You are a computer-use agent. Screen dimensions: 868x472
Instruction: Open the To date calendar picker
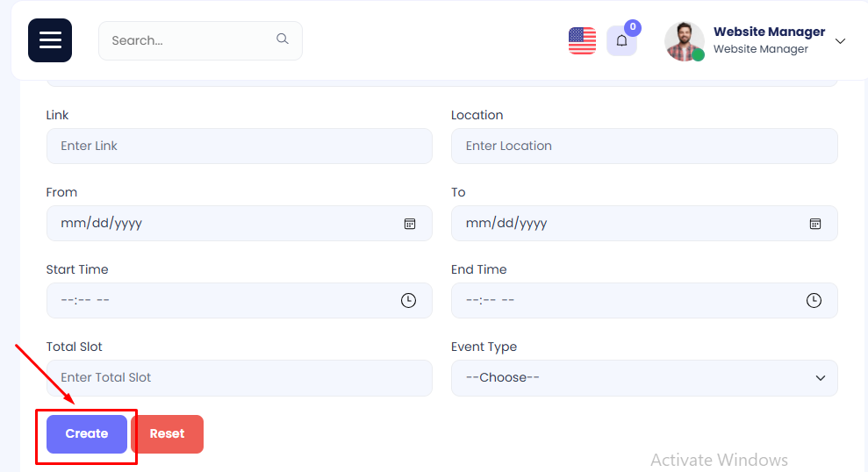pyautogui.click(x=814, y=224)
